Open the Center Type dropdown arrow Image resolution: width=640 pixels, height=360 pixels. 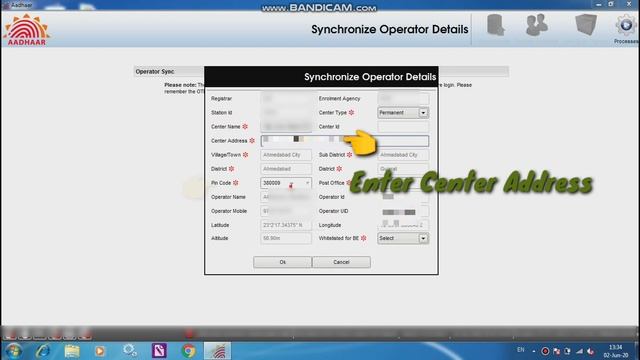(423, 113)
